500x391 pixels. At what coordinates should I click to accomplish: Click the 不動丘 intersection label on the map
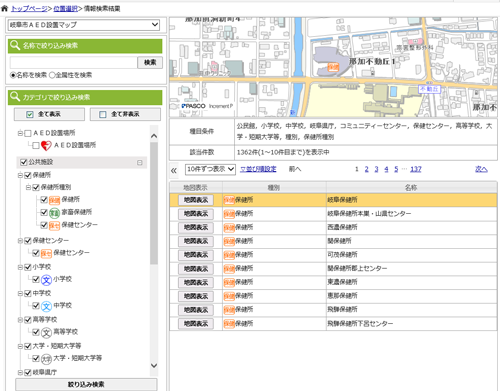pos(430,89)
